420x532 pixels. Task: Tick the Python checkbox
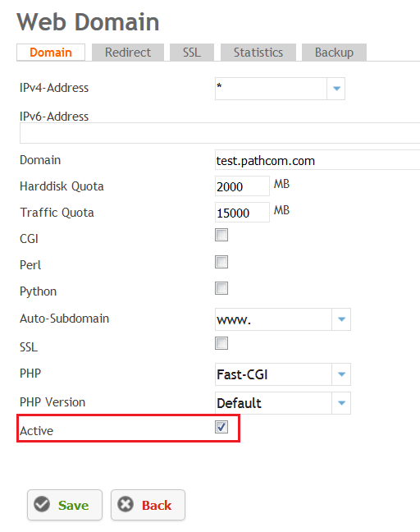pos(221,288)
